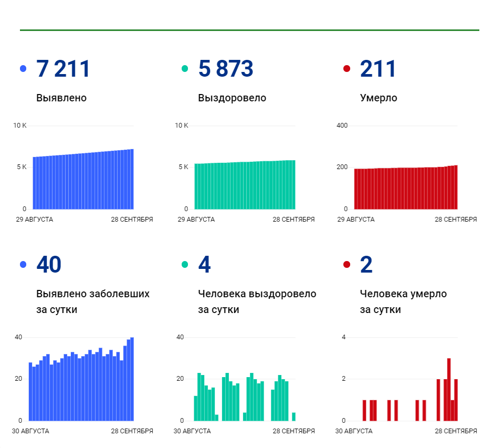Click the 211 deaths total number
This screenshot has height=448, width=493.
378,69
